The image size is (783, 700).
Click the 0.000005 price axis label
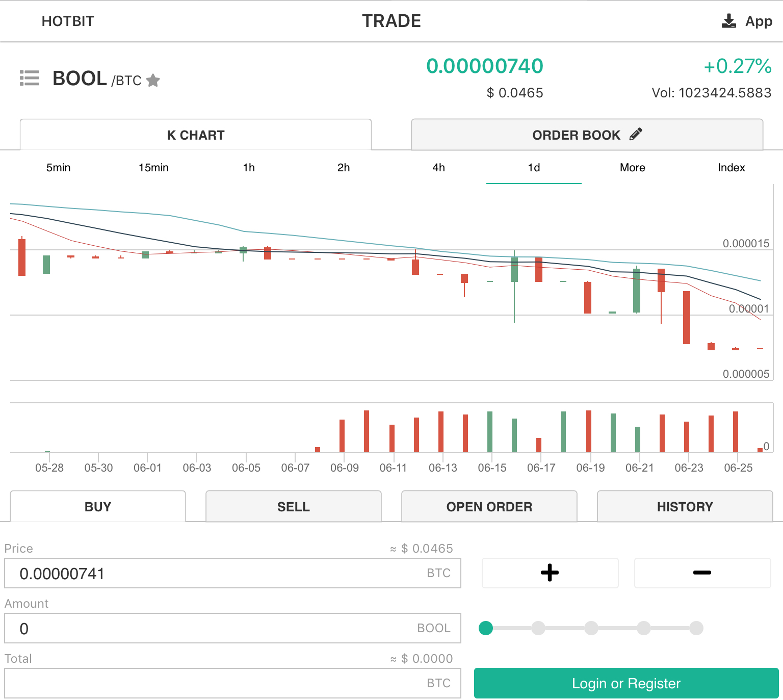746,374
